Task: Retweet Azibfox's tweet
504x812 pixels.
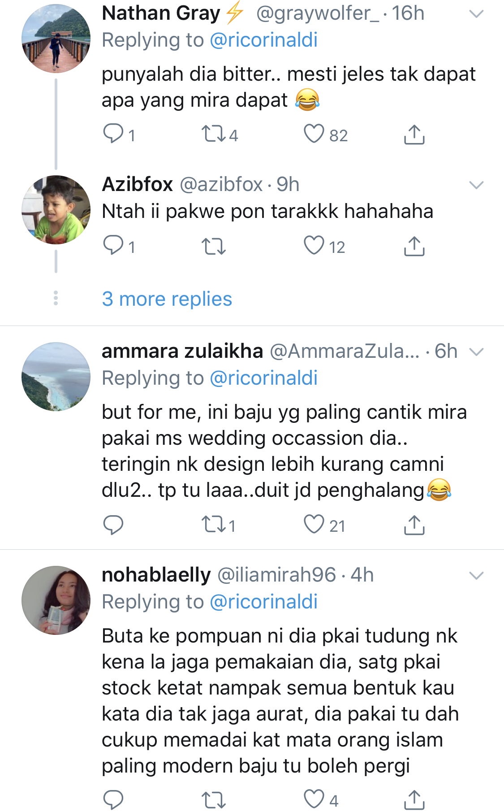Action: coord(214,246)
